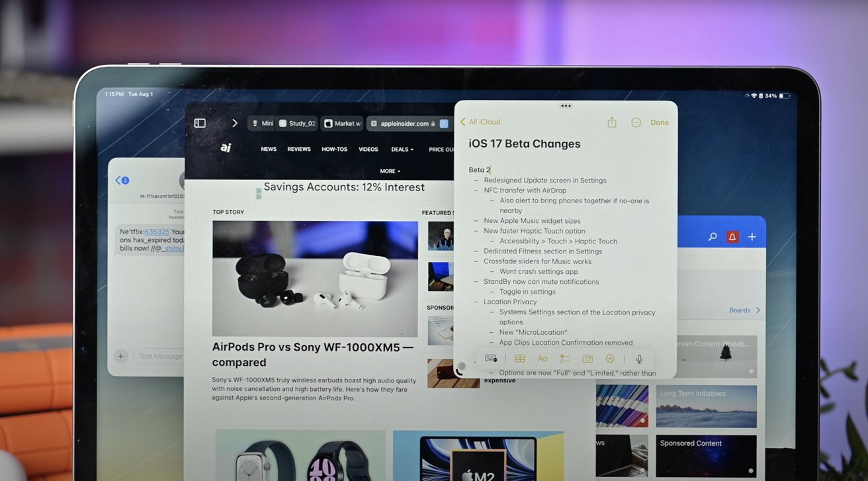This screenshot has width=868, height=481.
Task: Tap 'StandBy now can mute notifications' line
Action: coord(541,282)
